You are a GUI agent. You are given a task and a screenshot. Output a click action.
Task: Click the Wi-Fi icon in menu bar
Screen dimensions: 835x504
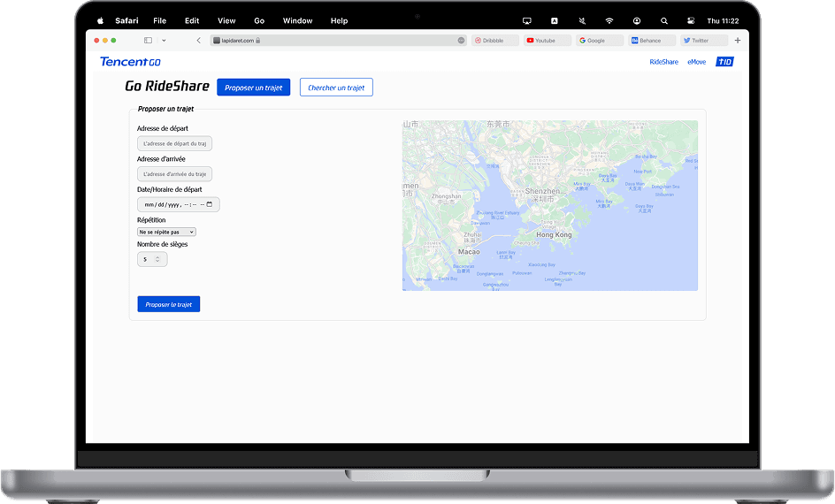(609, 20)
